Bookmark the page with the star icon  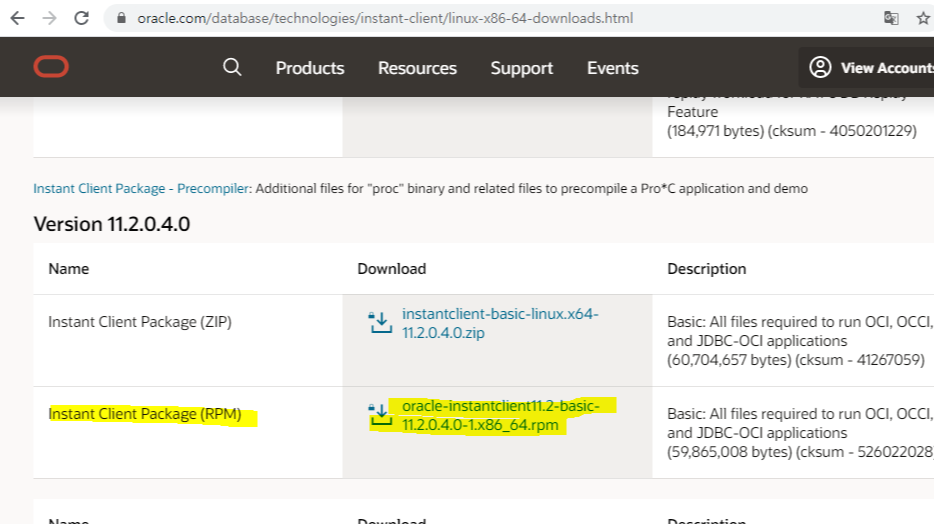[923, 18]
